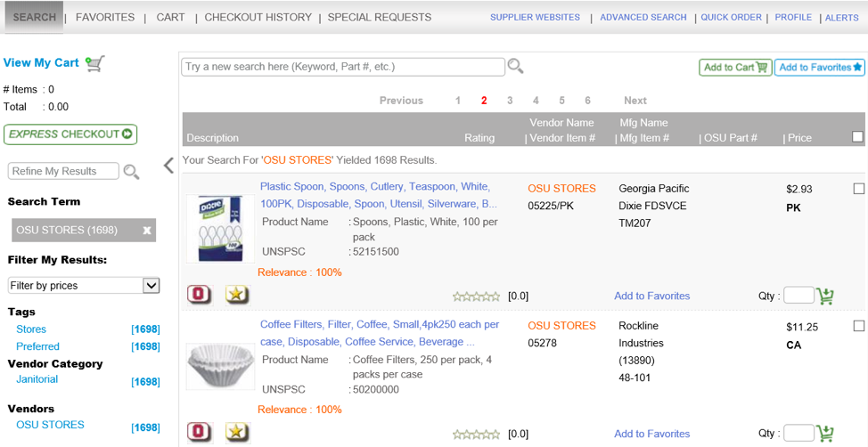Tick the select-all checkbox in header

point(857,136)
